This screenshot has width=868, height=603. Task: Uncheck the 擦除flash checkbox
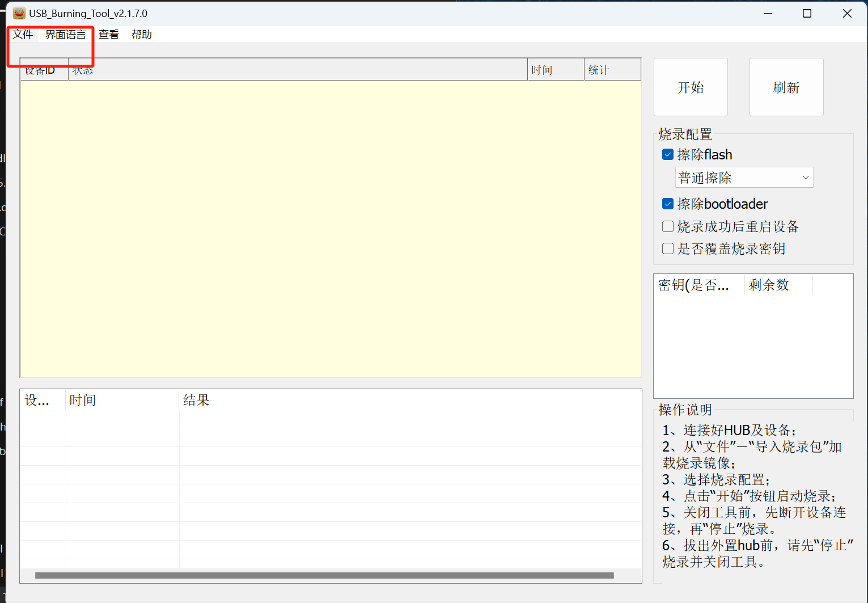pos(668,155)
